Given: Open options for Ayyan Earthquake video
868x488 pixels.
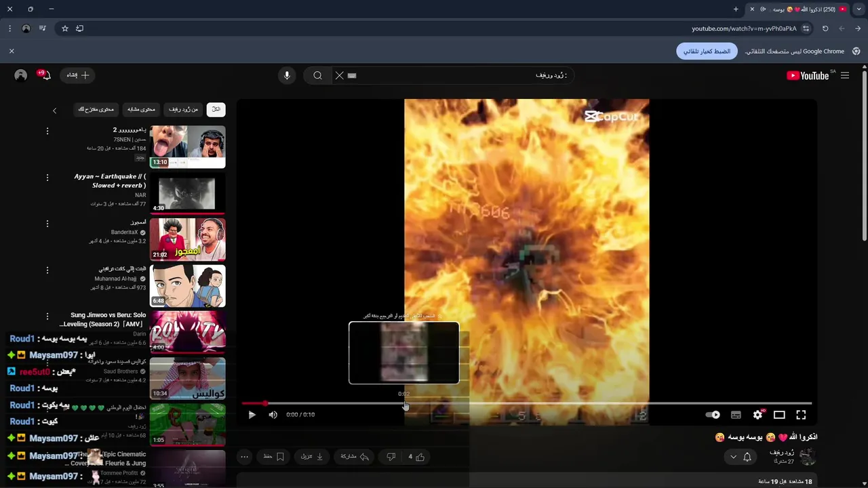Looking at the screenshot, I should [47, 178].
